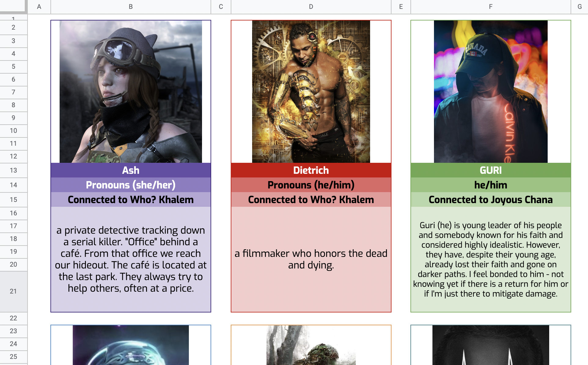Image resolution: width=588 pixels, height=365 pixels.
Task: Click cell D15 Connected to Khalem
Action: pyautogui.click(x=311, y=200)
